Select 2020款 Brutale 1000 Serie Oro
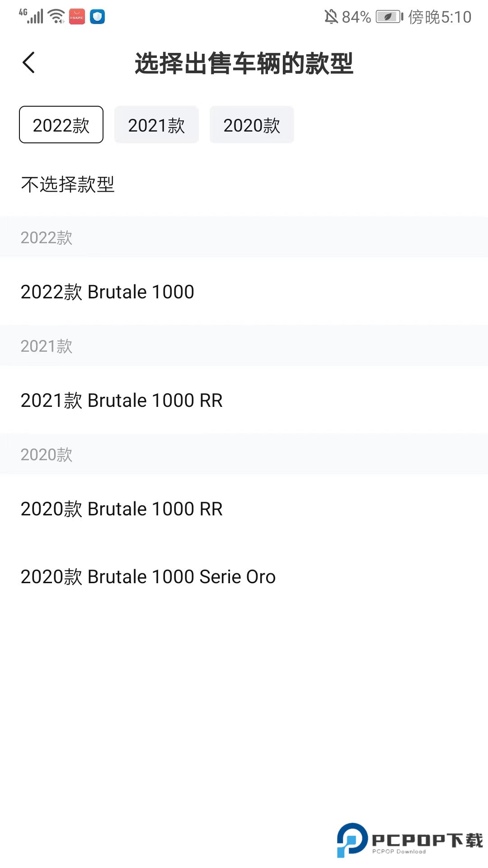 click(x=148, y=576)
